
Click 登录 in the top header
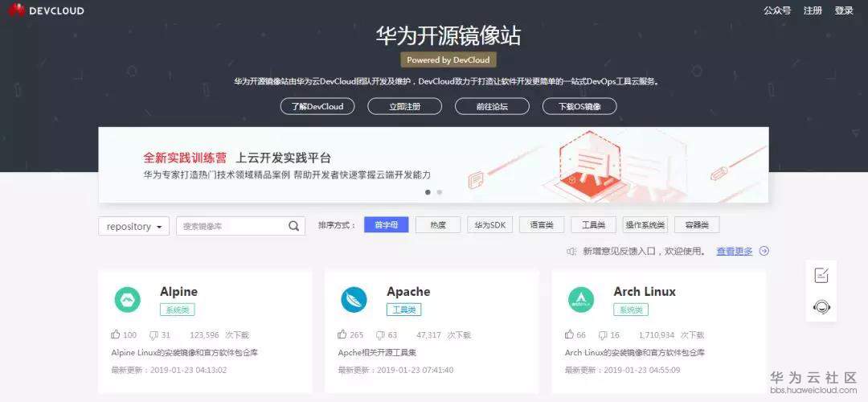point(844,10)
